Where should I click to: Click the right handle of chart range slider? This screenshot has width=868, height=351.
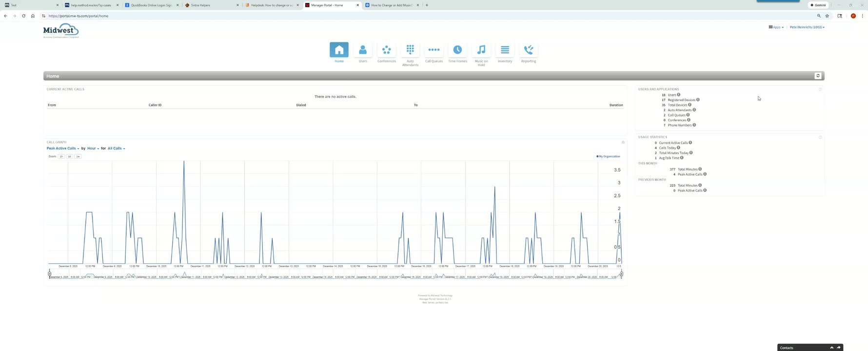point(621,274)
